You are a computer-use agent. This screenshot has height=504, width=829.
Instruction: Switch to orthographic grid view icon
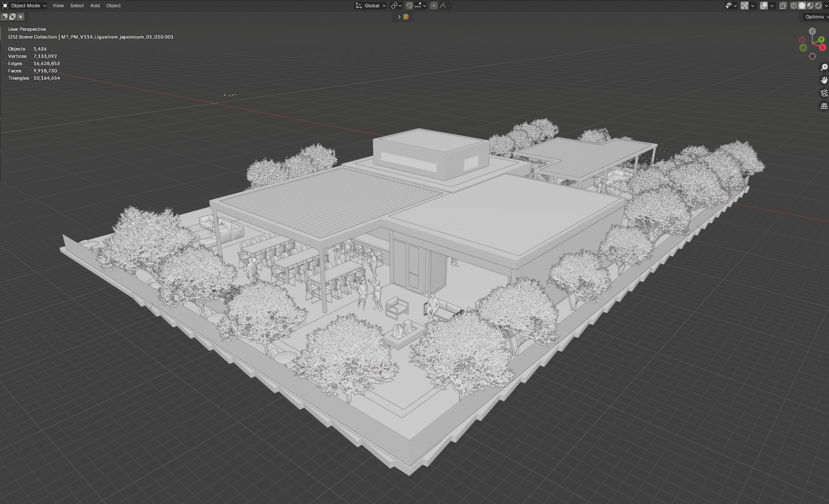pyautogui.click(x=824, y=106)
